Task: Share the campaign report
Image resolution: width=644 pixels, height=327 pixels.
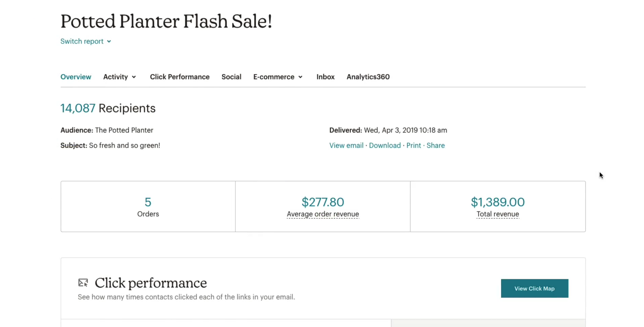Action: point(435,145)
